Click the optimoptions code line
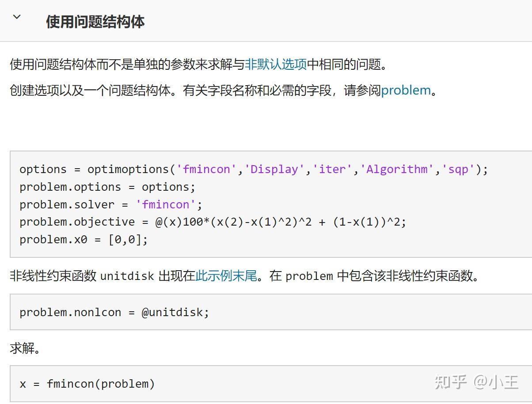The height and width of the screenshot is (404, 532). click(253, 169)
